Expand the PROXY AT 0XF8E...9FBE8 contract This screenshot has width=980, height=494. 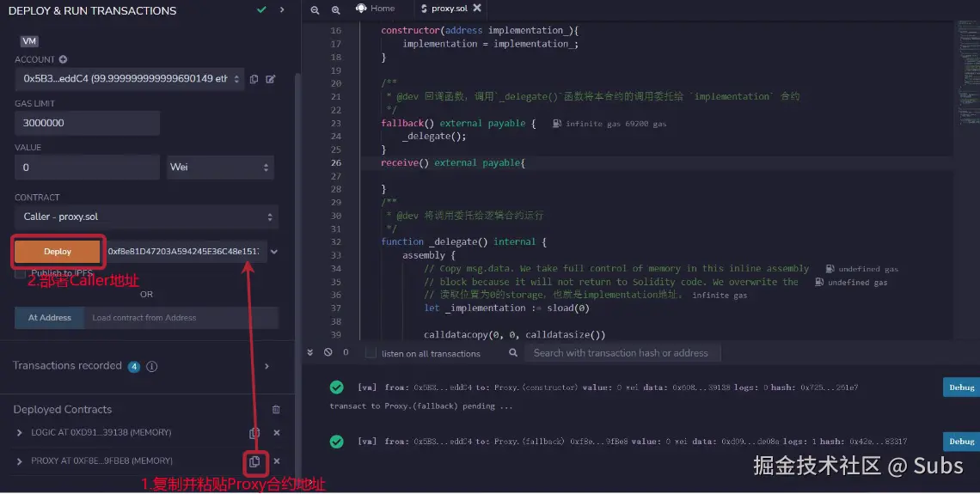coord(20,461)
